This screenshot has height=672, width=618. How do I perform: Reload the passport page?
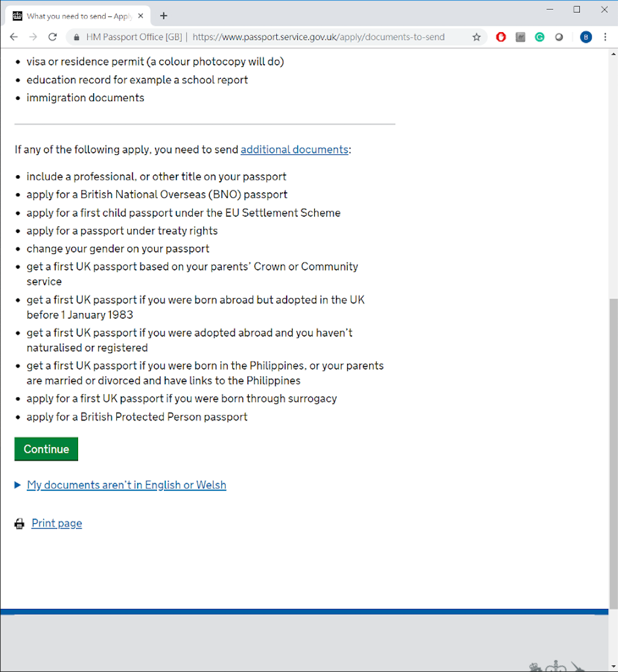pos(52,37)
